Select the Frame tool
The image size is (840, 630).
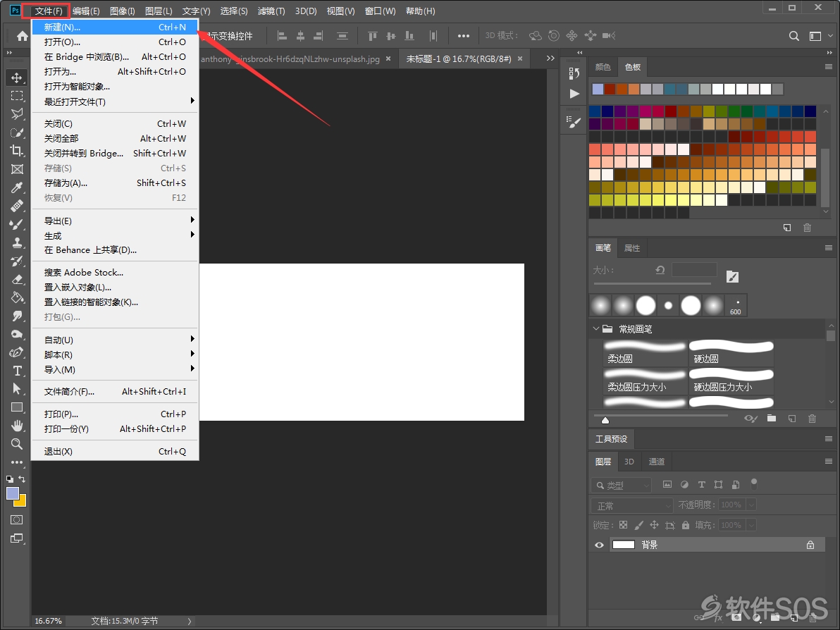[x=17, y=169]
